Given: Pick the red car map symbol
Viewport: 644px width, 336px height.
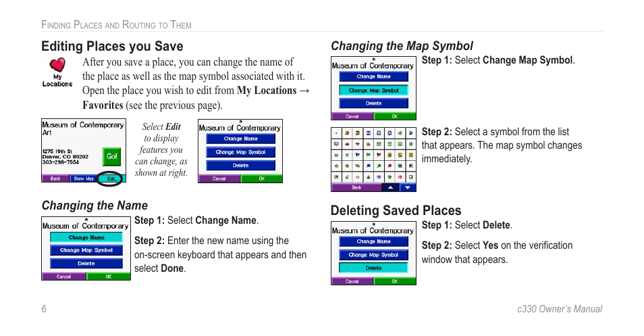Looking at the screenshot, I should (x=347, y=144).
